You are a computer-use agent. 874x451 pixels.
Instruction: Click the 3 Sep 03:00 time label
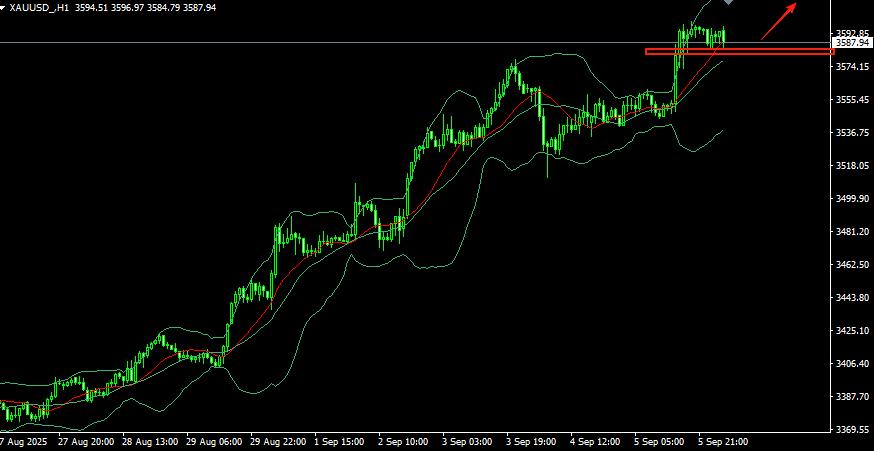click(x=467, y=441)
